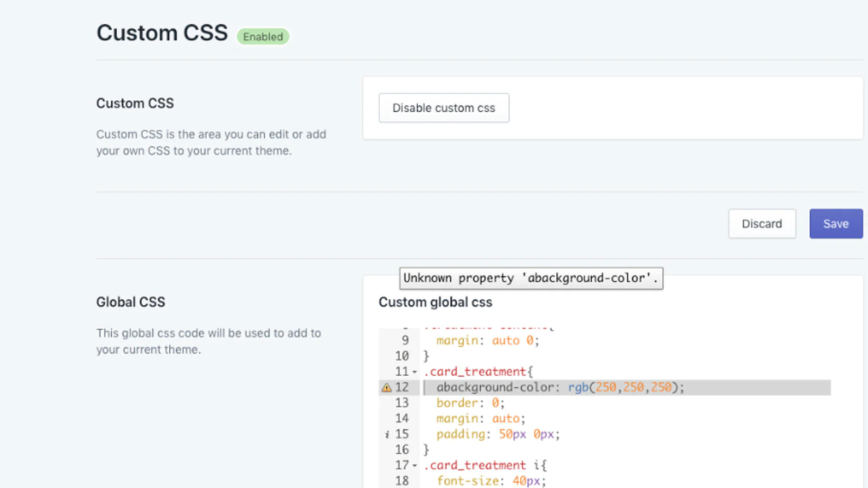
Task: Click the info marker beside line 15
Action: (x=387, y=434)
